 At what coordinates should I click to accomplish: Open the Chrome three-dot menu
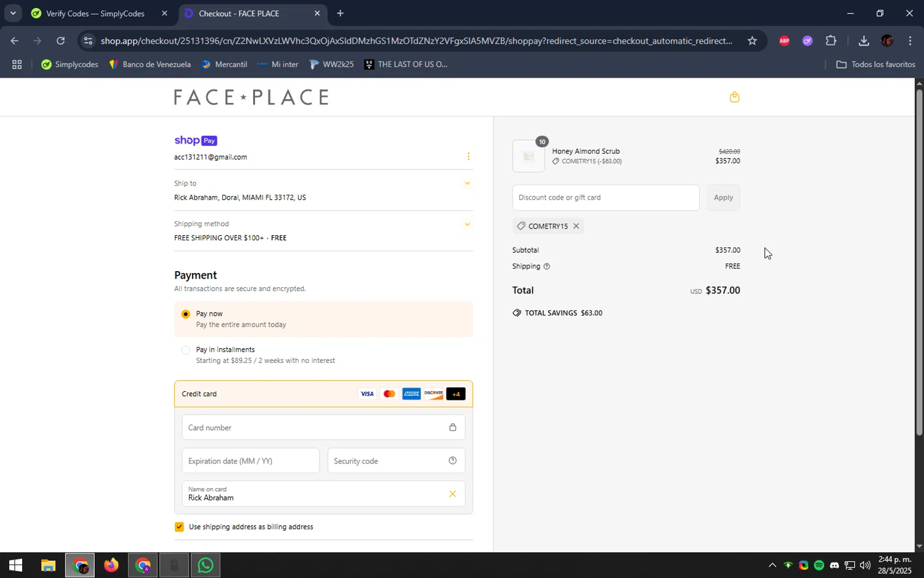(910, 41)
